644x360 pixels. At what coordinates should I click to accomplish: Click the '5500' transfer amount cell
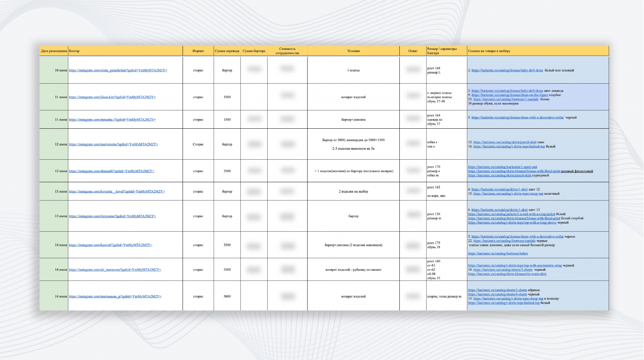[x=227, y=269]
